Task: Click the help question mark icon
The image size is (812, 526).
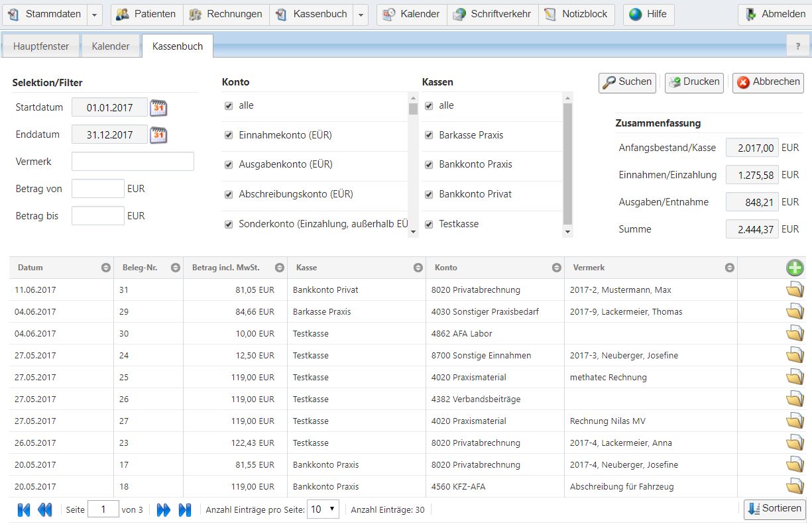Action: click(797, 46)
